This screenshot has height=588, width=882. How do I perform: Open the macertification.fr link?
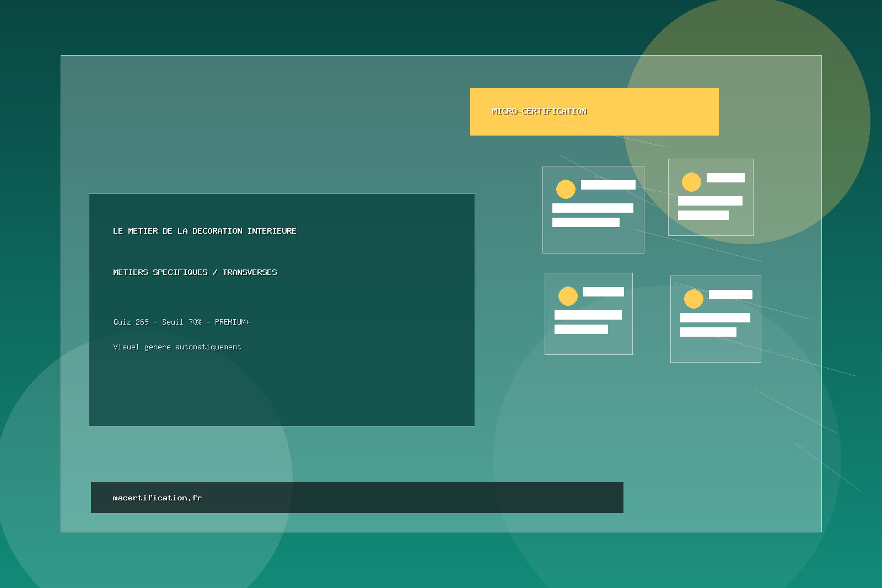pos(157,498)
